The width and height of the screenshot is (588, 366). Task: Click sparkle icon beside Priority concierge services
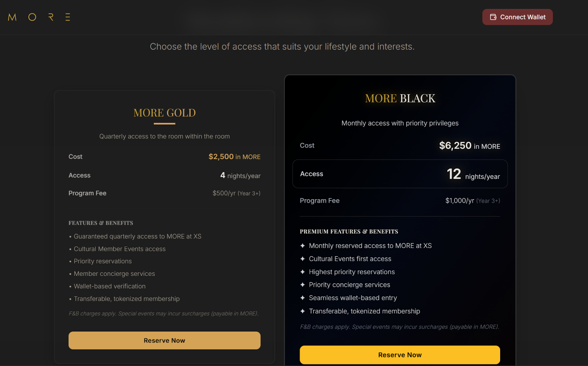click(x=302, y=285)
